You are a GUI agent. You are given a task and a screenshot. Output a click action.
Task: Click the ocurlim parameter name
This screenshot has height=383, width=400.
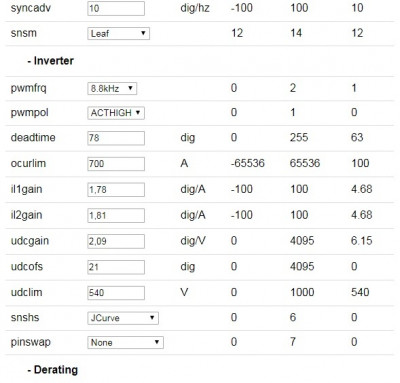tap(28, 163)
